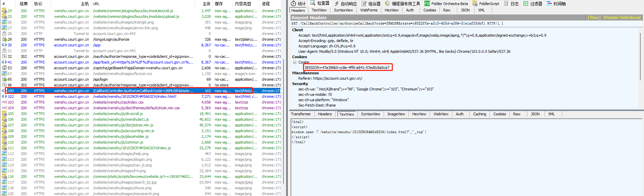Select session 30 /app HTML icon

coord(4,45)
